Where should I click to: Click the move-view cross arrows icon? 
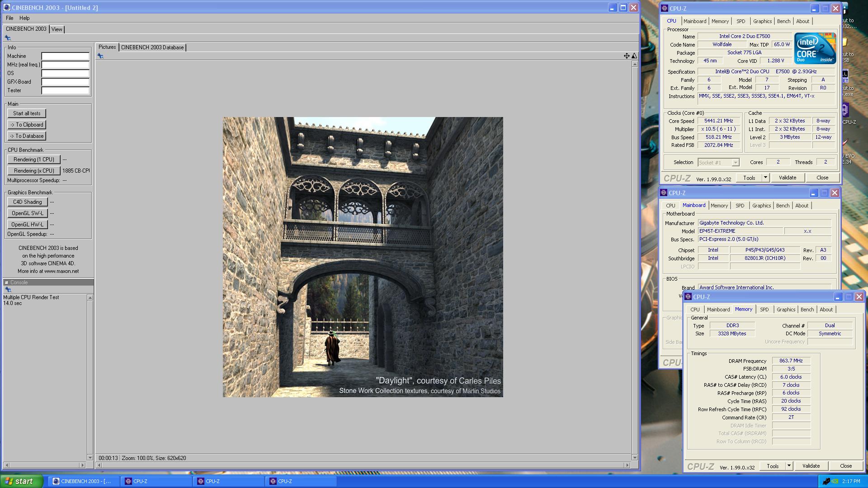coord(627,56)
